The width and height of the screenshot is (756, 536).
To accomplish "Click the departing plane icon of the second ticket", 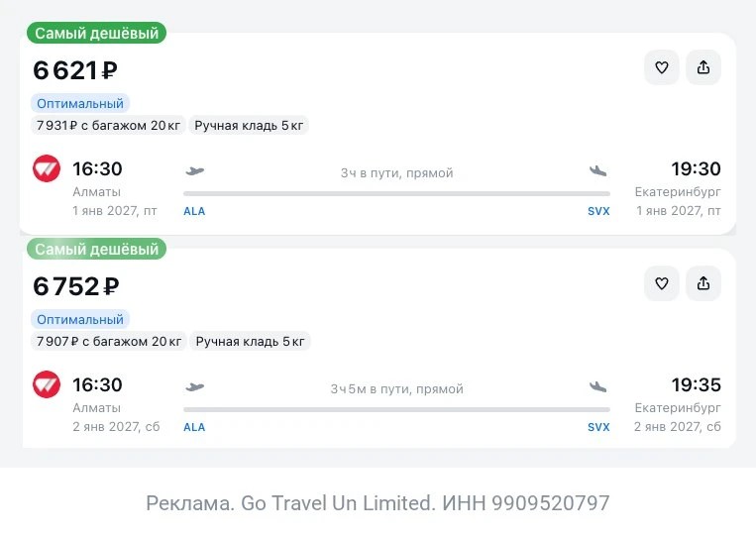I will (x=195, y=386).
